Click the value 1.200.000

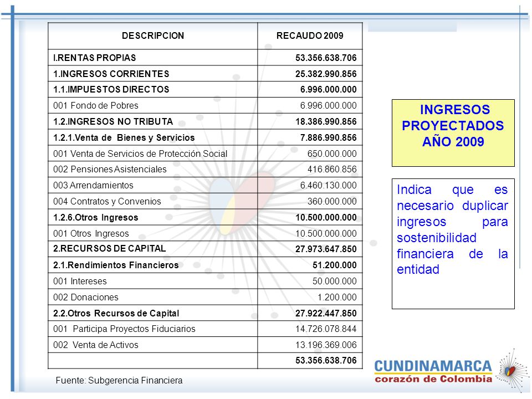tap(337, 297)
